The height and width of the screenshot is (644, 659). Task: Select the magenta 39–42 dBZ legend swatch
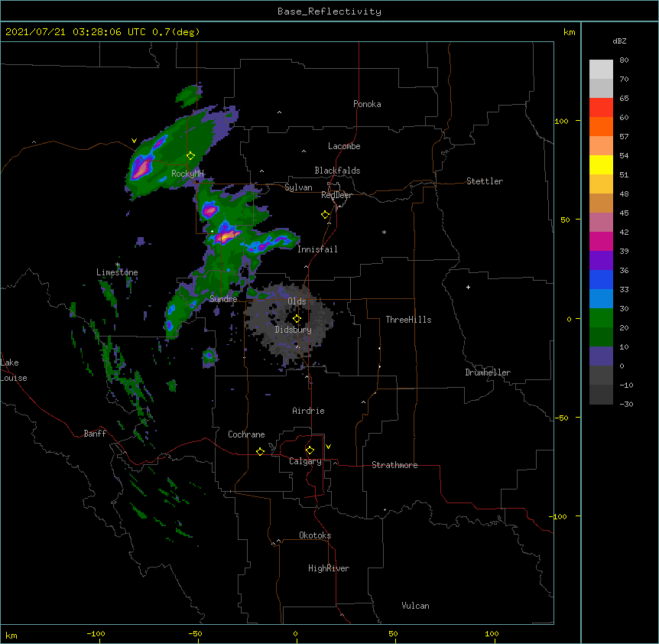[601, 241]
